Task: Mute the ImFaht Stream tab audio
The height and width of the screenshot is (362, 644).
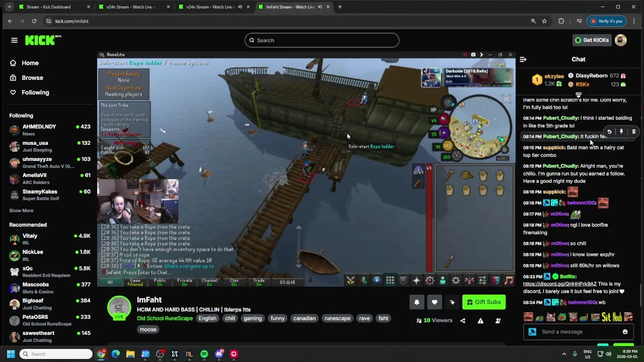Action: 320,7
